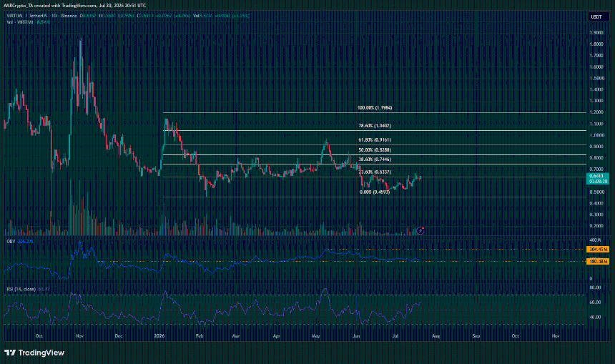The height and width of the screenshot is (364, 615).
Task: Click the 40.00 RSI axis label
Action: (596, 317)
